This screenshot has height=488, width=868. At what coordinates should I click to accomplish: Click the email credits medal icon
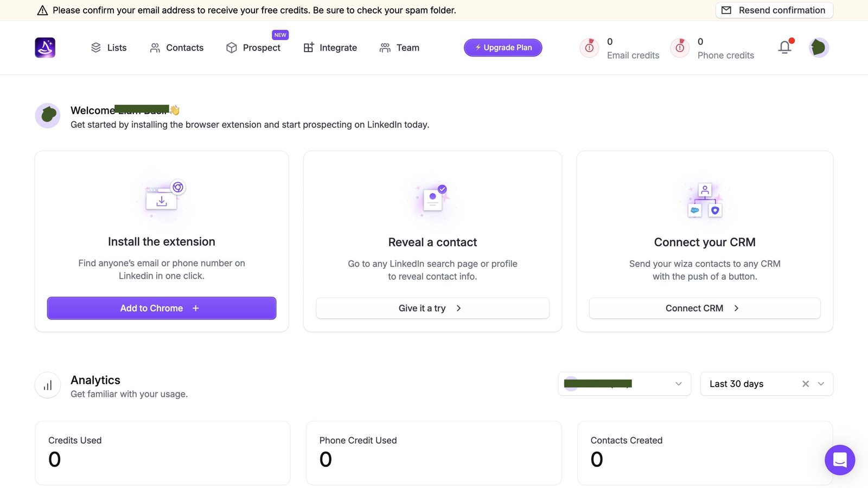click(x=589, y=48)
